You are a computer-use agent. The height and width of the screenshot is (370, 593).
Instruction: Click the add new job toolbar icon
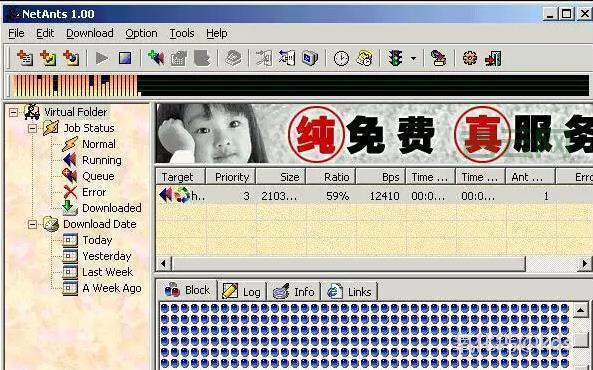coord(25,58)
